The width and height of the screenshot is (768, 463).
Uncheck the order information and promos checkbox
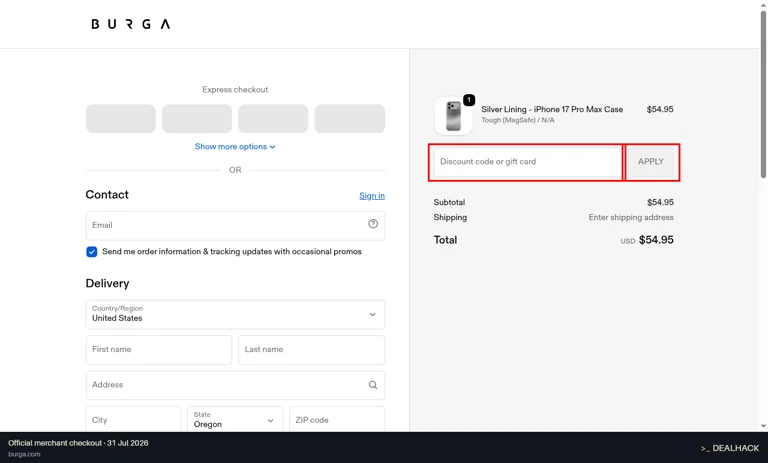92,252
